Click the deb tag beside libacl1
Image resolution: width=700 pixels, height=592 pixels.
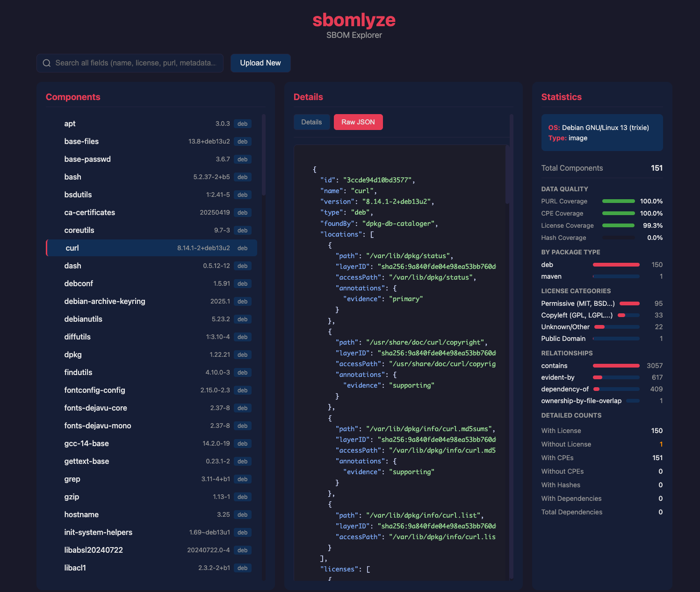pos(242,568)
